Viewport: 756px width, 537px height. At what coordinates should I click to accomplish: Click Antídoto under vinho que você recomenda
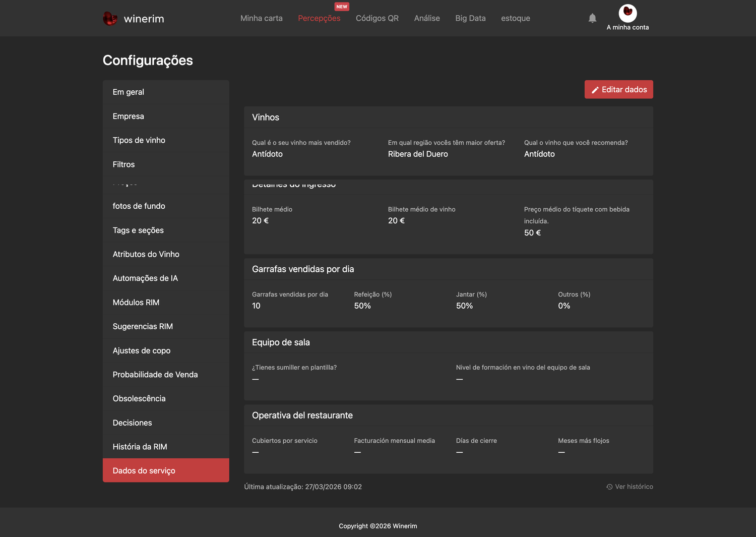[539, 154]
